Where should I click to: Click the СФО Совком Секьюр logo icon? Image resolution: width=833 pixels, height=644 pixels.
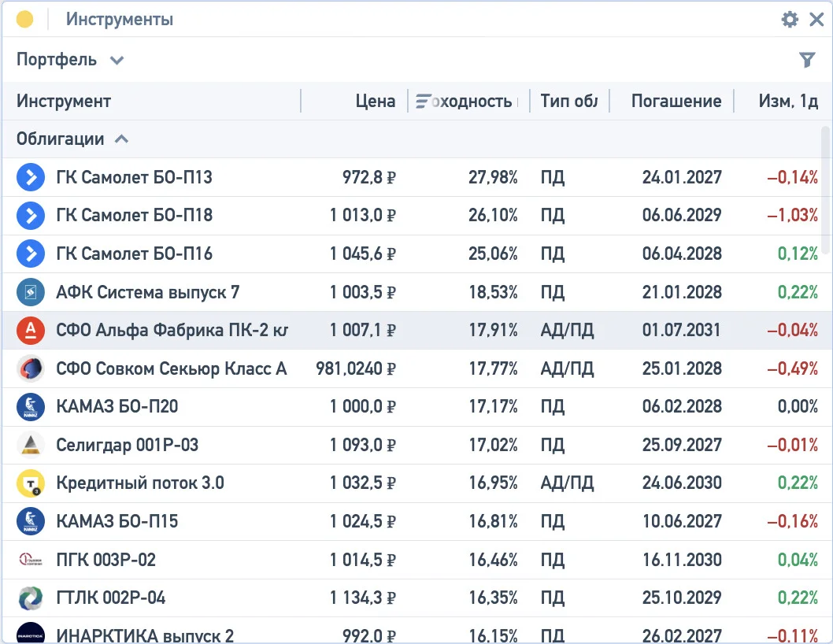click(30, 368)
